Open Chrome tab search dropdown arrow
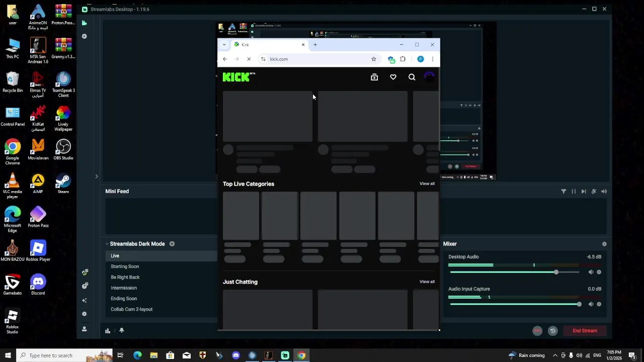Viewport: 644px width, 362px height. point(224,45)
